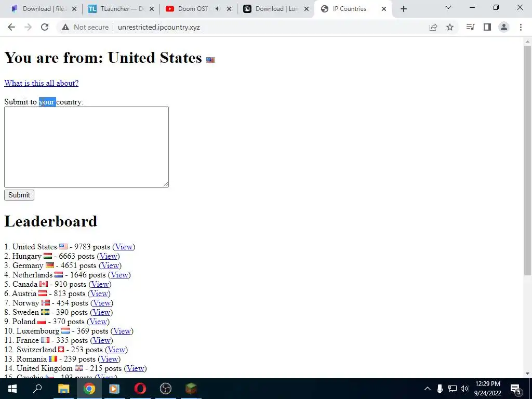The image size is (532, 399).
Task: Click the Submit button
Action: pos(19,195)
